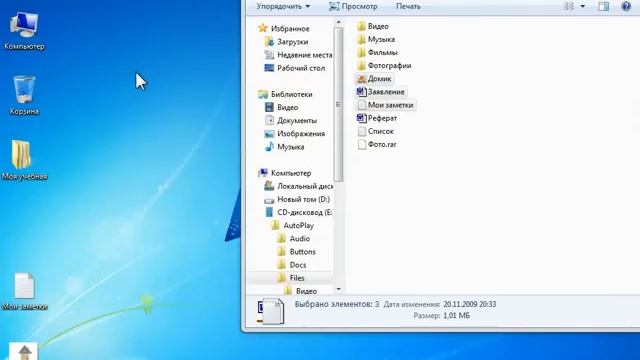The width and height of the screenshot is (640, 360).
Task: Click the Библиотеки icon in sidebar
Action: [263, 94]
